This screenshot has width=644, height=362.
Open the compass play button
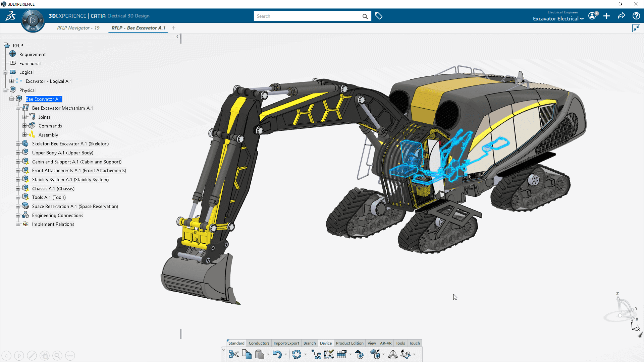33,20
